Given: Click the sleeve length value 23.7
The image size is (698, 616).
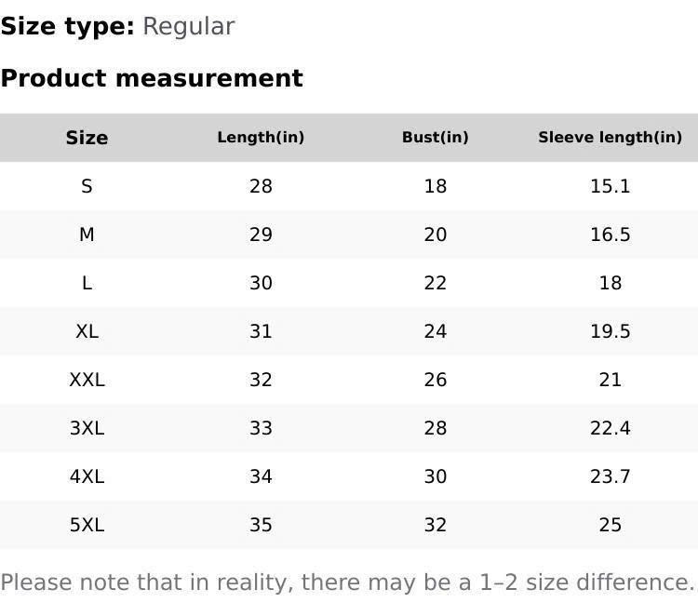Looking at the screenshot, I should pos(610,476).
